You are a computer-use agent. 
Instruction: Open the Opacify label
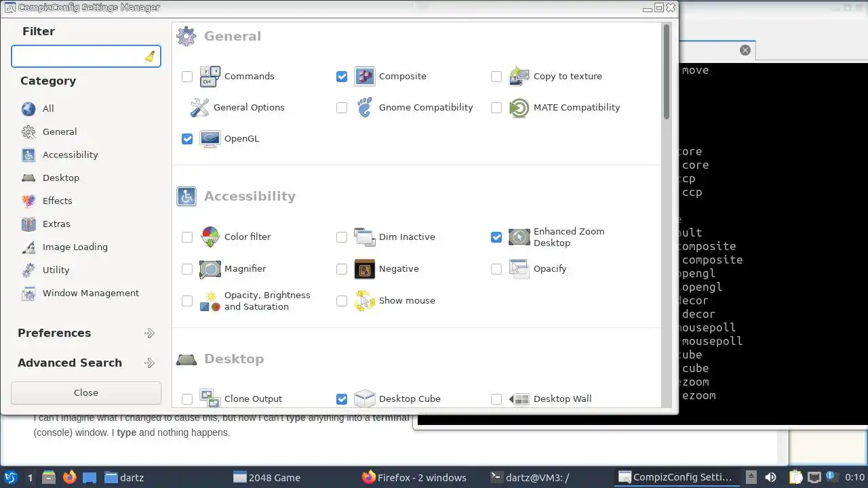550,269
